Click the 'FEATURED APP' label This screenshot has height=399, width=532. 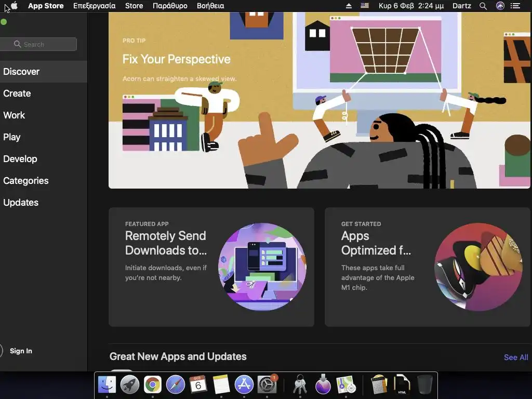pyautogui.click(x=147, y=224)
